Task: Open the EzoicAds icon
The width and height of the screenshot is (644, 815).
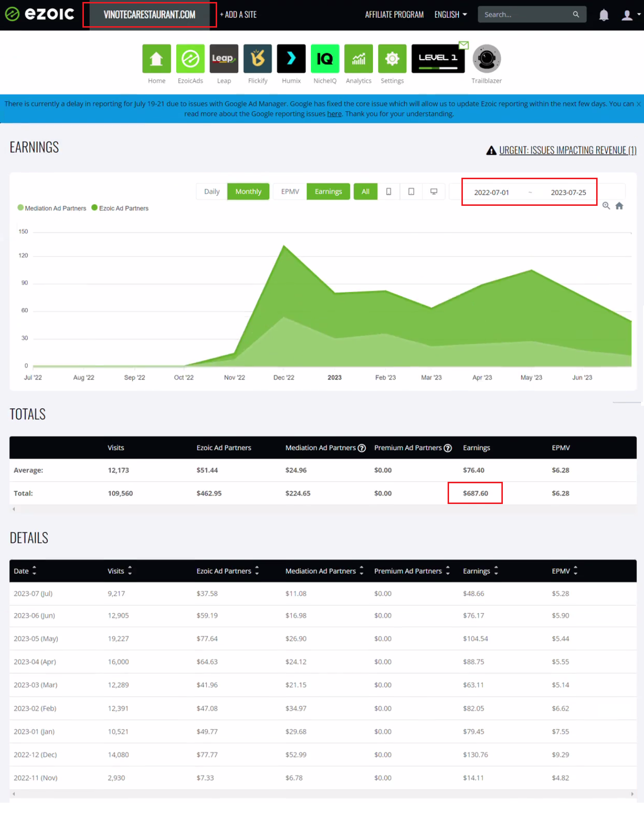Action: (190, 58)
